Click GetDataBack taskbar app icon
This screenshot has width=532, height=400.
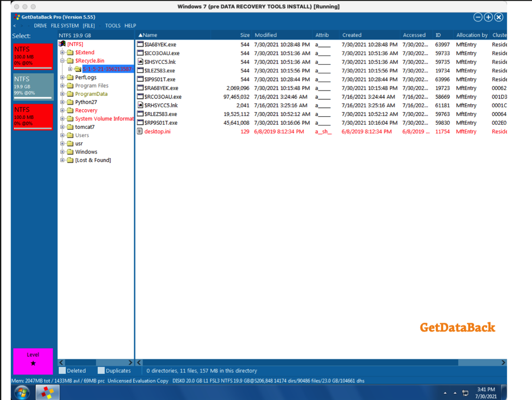point(48,392)
